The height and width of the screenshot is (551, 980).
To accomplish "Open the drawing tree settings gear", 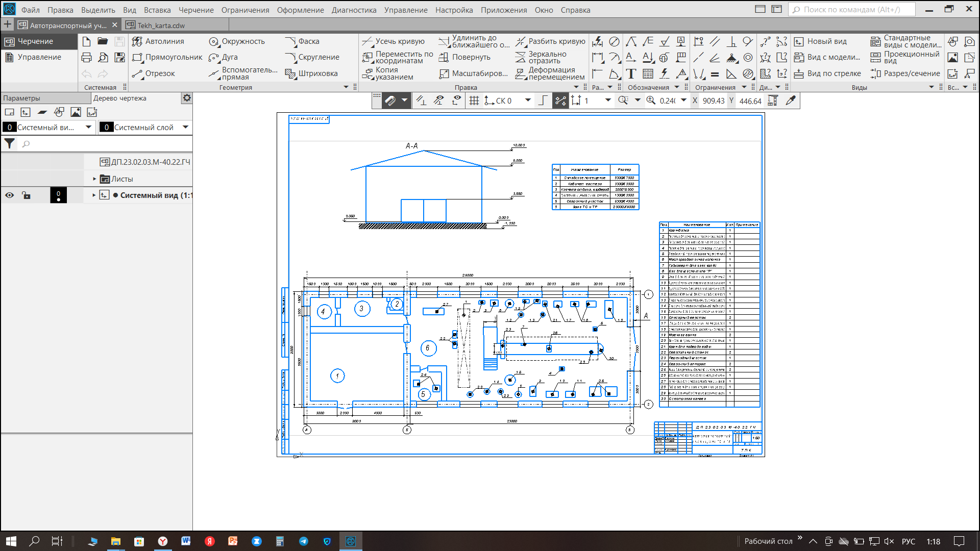I will [187, 98].
